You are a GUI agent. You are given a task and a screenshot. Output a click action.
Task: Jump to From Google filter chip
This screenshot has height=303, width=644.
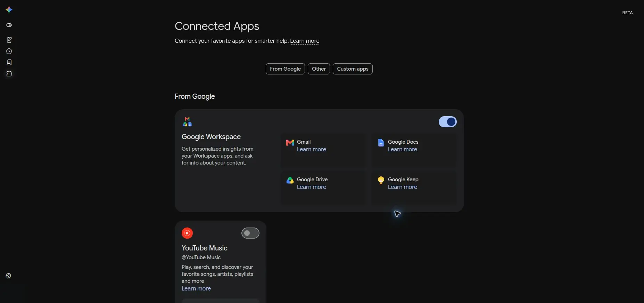[285, 69]
